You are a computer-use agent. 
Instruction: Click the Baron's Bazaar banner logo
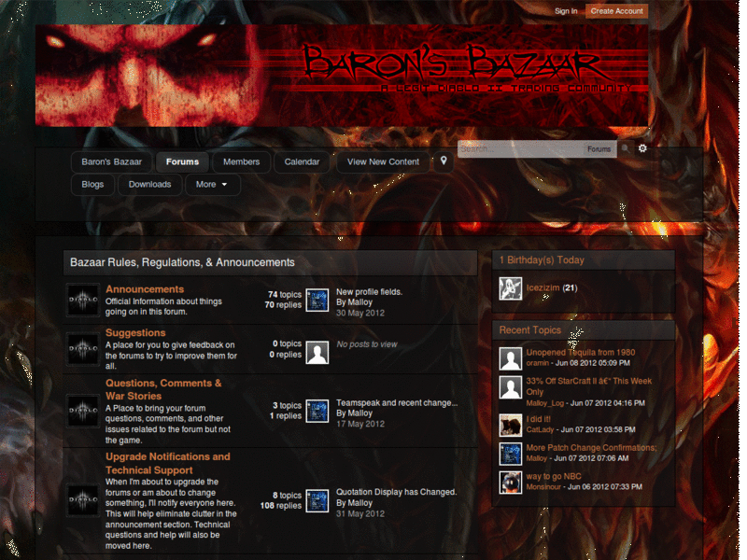[342, 76]
